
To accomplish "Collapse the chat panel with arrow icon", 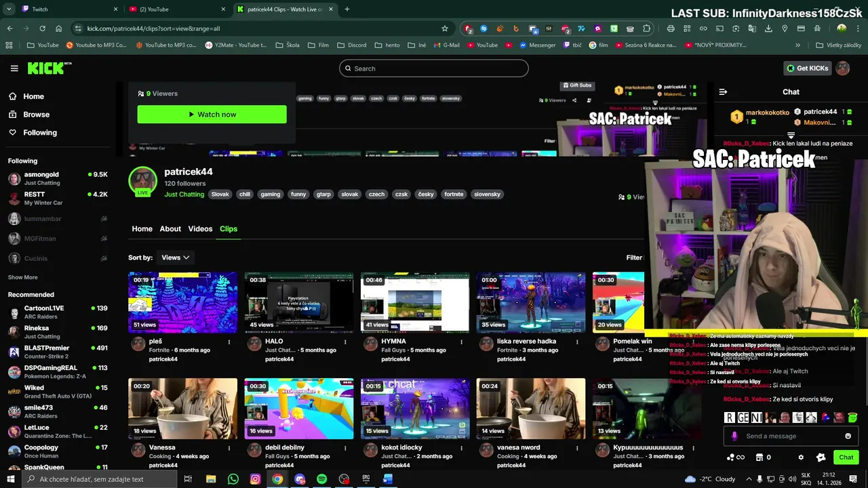I will [x=723, y=91].
